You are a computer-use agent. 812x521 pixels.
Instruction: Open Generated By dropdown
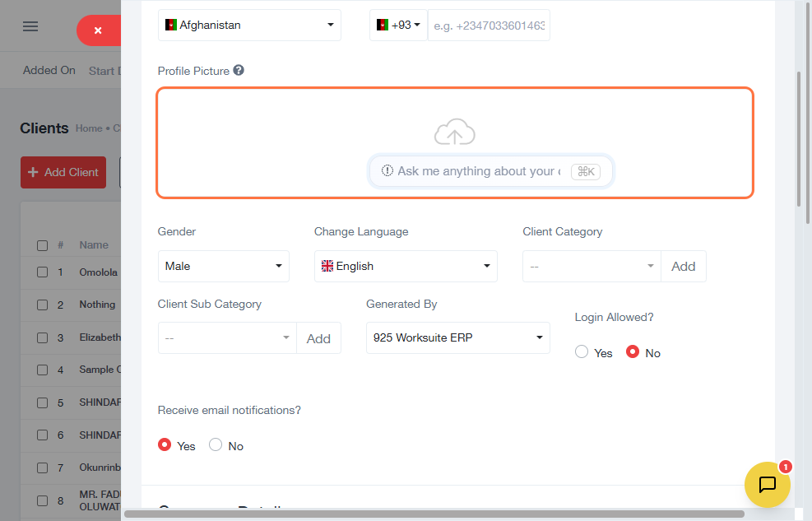457,337
